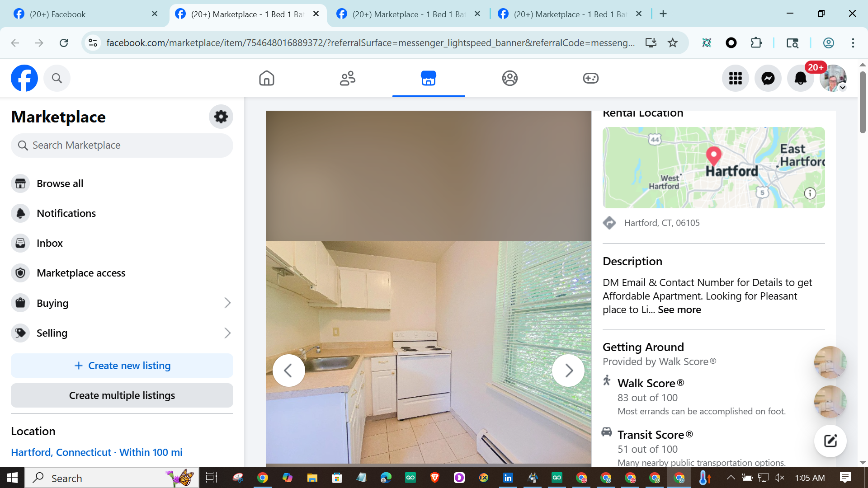Click the Facebook Home icon
This screenshot has height=488, width=868.
tap(266, 78)
